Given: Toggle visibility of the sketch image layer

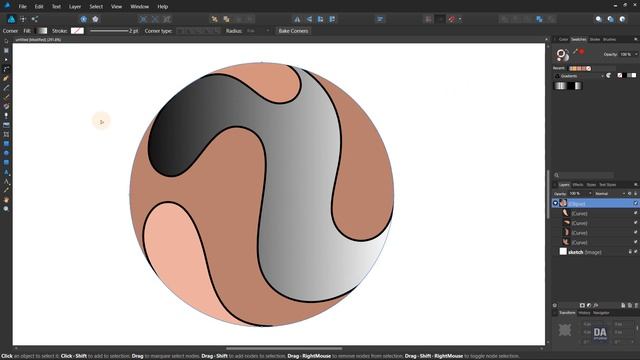Looking at the screenshot, I should coord(636,252).
